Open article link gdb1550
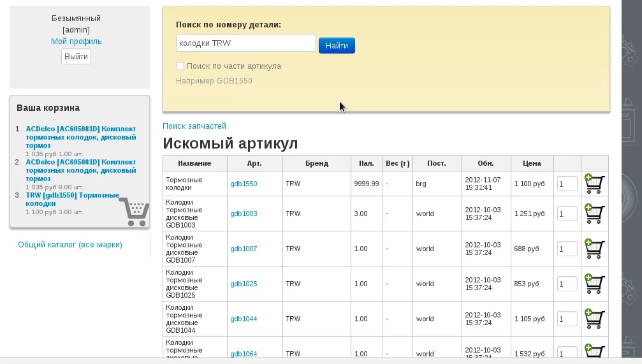 tap(244, 184)
